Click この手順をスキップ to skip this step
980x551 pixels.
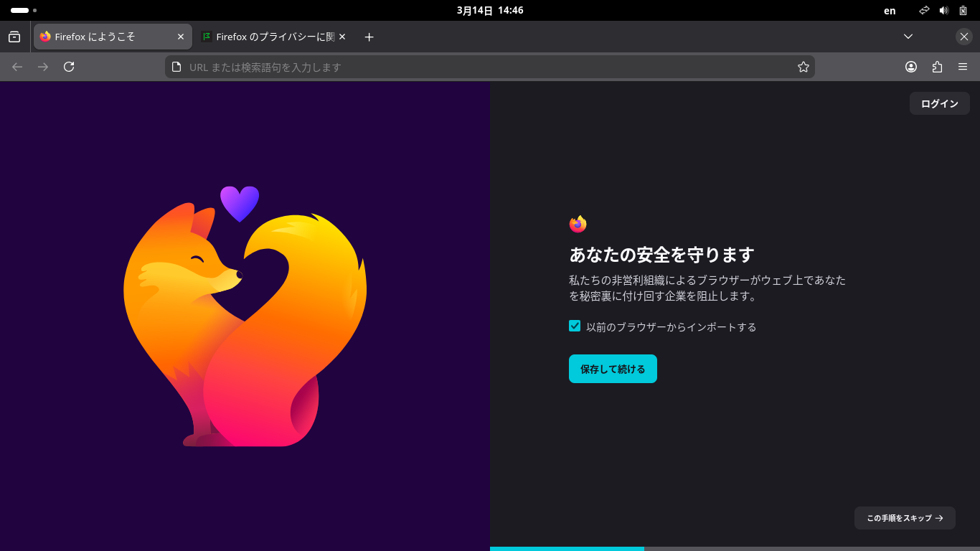tap(905, 518)
